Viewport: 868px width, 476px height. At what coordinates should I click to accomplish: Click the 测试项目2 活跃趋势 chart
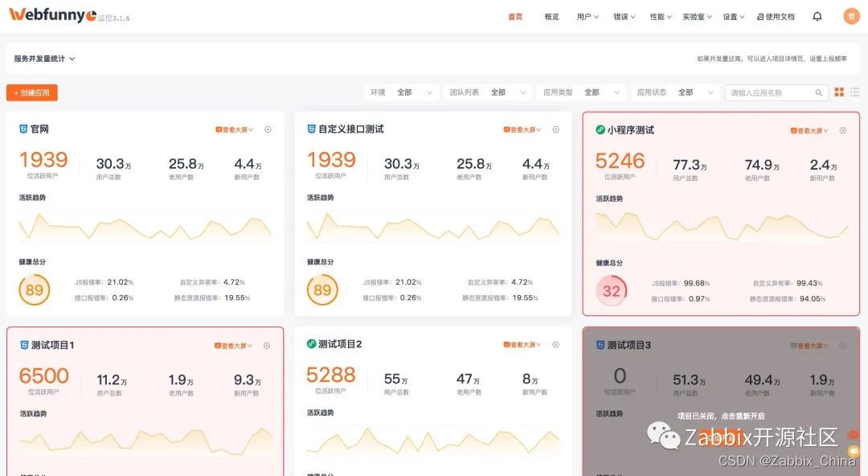(x=433, y=441)
